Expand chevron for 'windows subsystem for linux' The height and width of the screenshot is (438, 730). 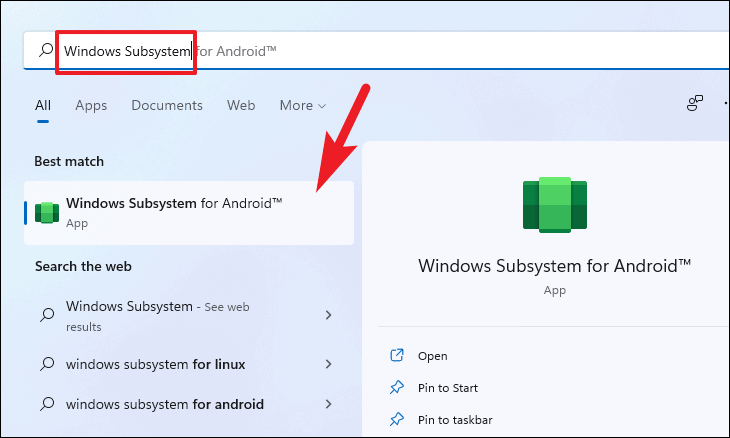pyautogui.click(x=328, y=364)
